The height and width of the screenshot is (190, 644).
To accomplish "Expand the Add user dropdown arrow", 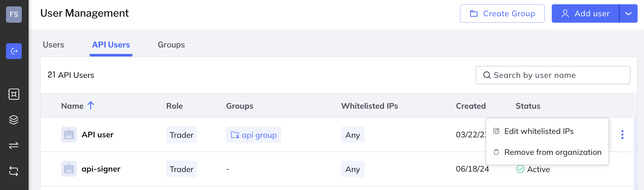I will click(x=628, y=14).
